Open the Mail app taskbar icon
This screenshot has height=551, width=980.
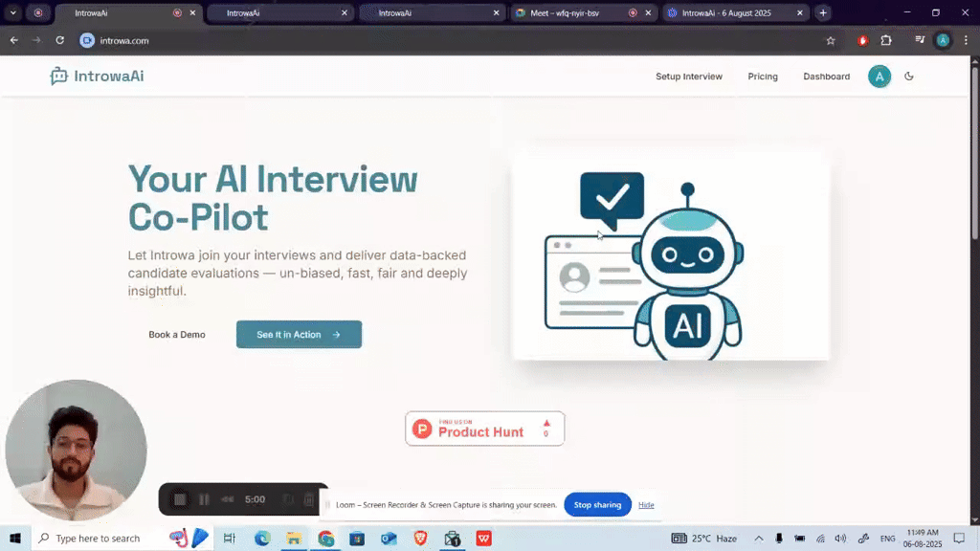453,538
